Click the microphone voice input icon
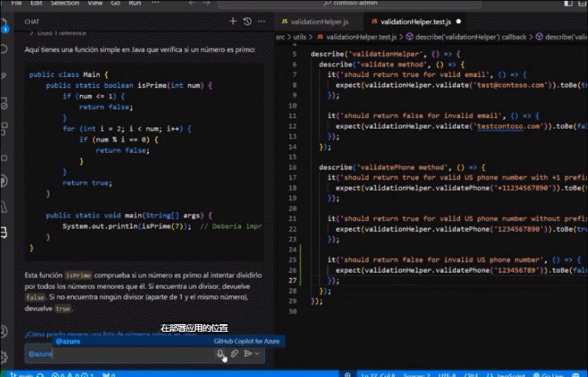The image size is (588, 377). pos(220,354)
